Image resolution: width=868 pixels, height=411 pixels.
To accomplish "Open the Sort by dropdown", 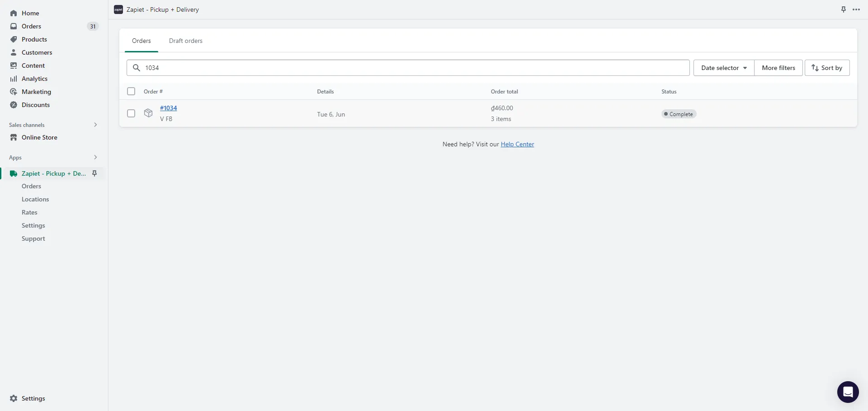I will pos(827,68).
